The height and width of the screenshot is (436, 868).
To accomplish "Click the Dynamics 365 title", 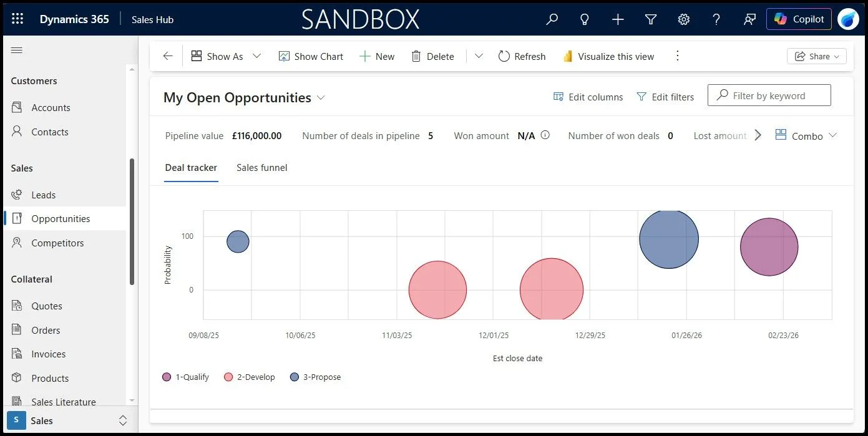I will pos(74,19).
